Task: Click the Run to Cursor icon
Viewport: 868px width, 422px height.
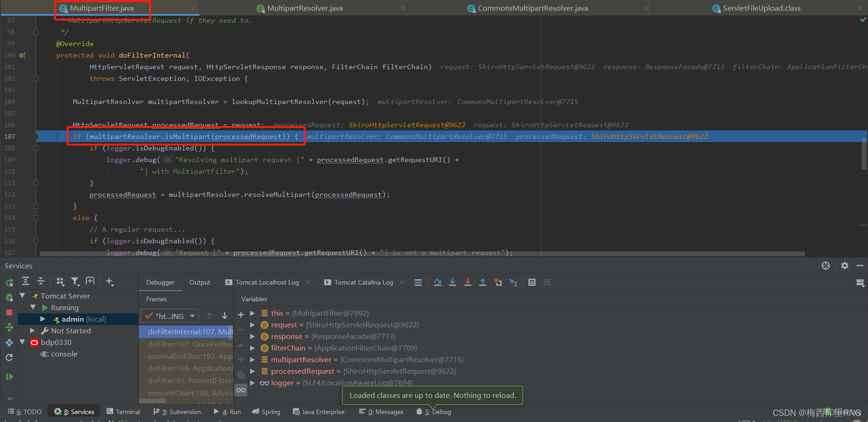Action: pos(513,282)
